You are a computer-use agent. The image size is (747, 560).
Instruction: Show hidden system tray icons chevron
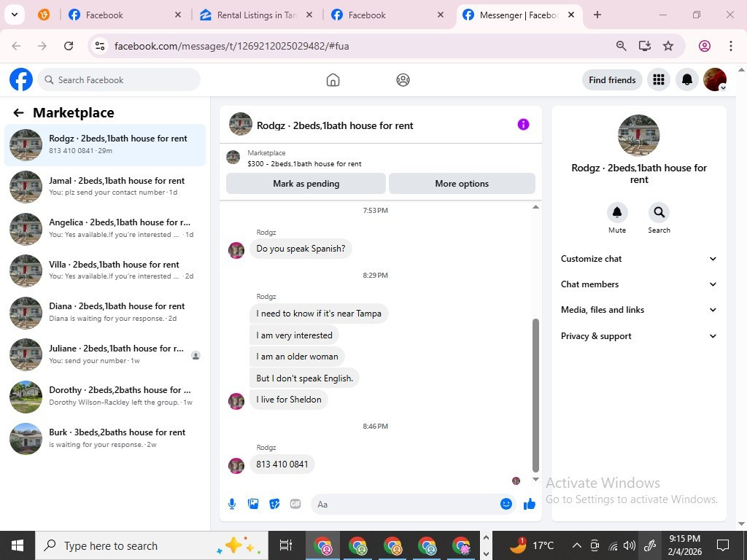click(x=576, y=545)
